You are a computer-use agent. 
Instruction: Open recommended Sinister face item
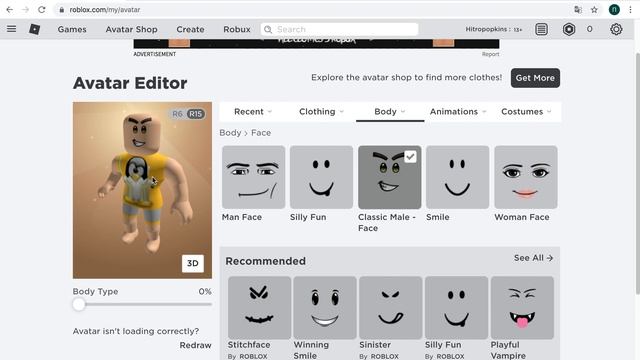tap(391, 308)
